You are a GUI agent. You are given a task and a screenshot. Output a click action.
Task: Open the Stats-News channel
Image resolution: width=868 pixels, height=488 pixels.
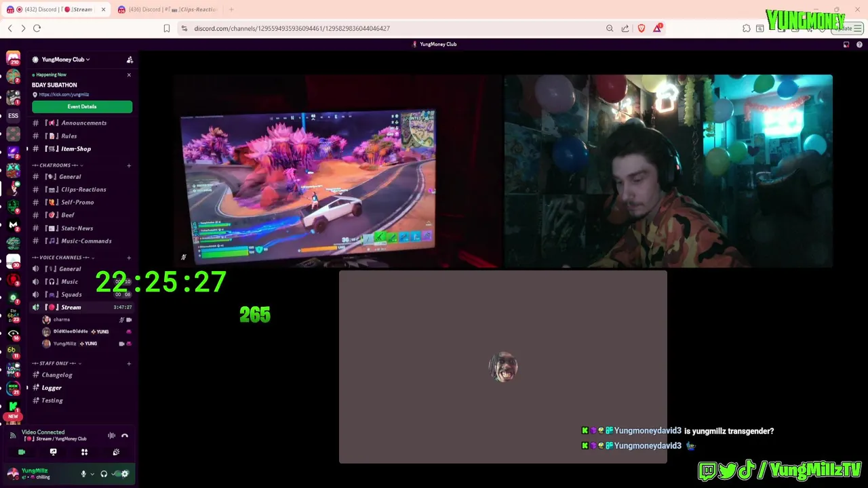pos(82,228)
